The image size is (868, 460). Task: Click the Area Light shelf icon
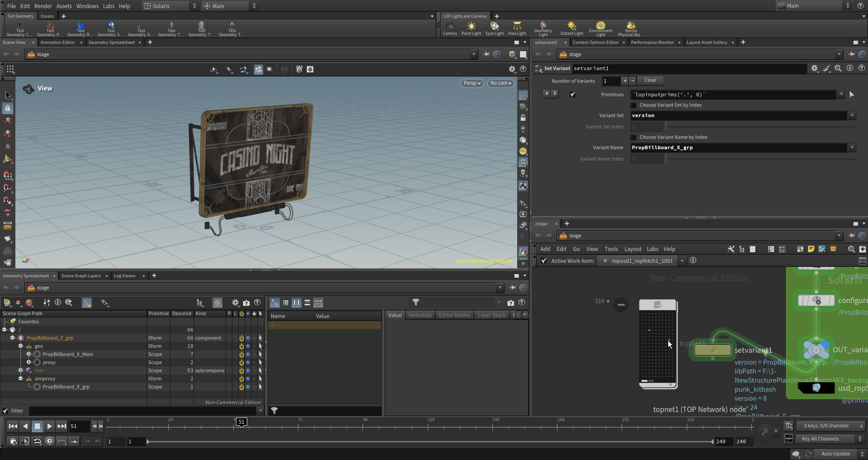pyautogui.click(x=517, y=28)
